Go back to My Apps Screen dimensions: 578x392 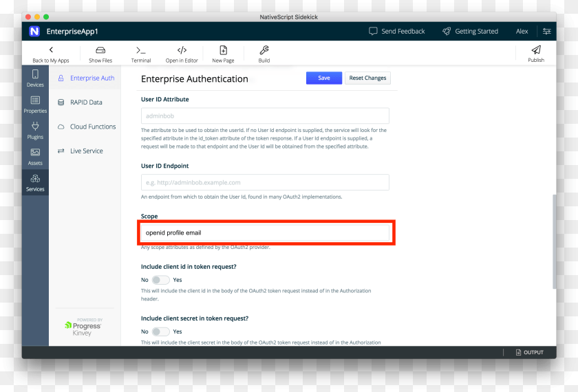pyautogui.click(x=51, y=54)
